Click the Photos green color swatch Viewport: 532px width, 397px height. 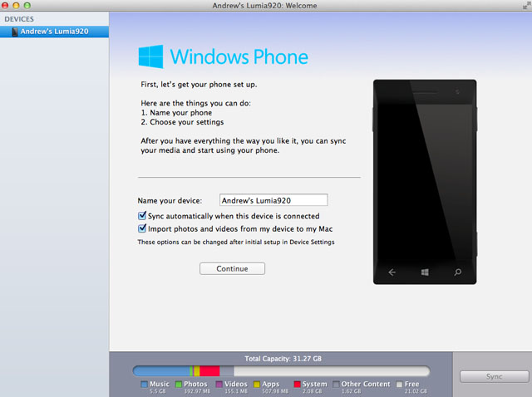tap(179, 384)
